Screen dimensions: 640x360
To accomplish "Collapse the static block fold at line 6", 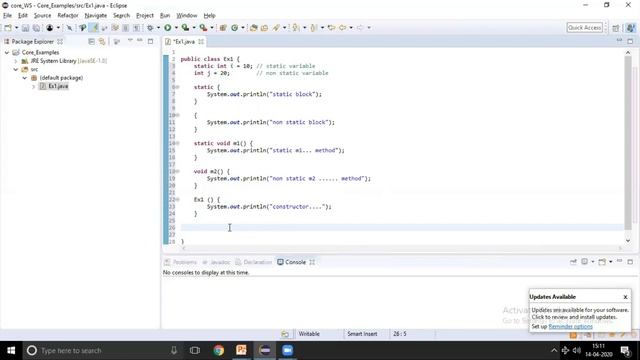I will (178, 87).
